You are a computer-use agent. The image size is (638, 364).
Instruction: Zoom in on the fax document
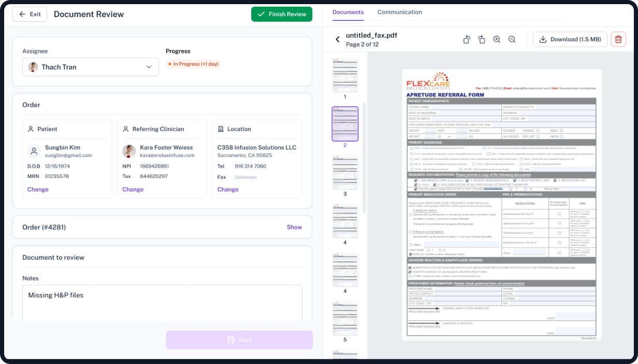[x=497, y=39]
